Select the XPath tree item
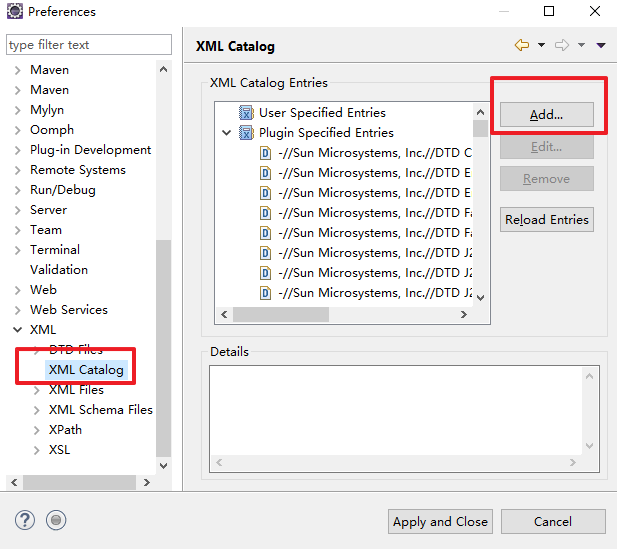This screenshot has width=617, height=549. (x=65, y=430)
